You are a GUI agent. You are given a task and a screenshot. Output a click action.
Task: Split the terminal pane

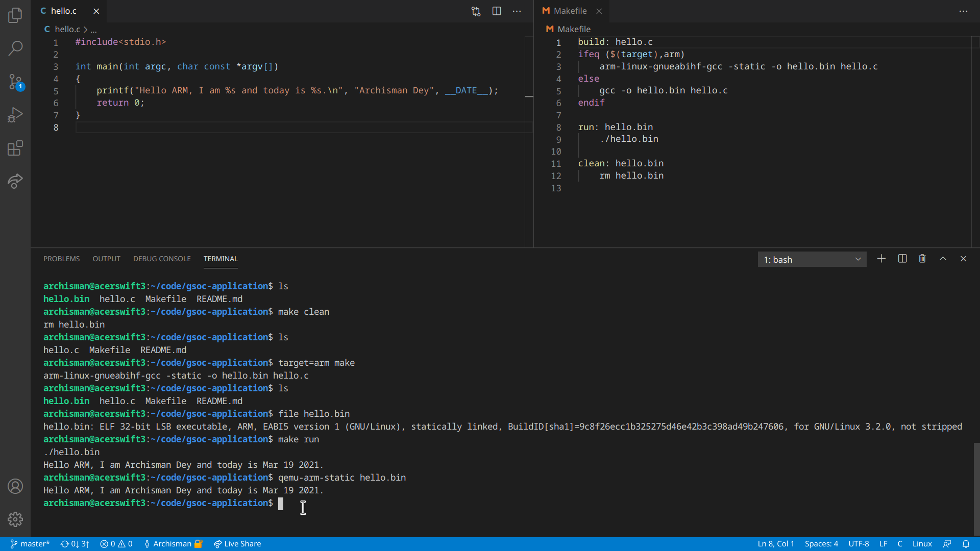(902, 259)
